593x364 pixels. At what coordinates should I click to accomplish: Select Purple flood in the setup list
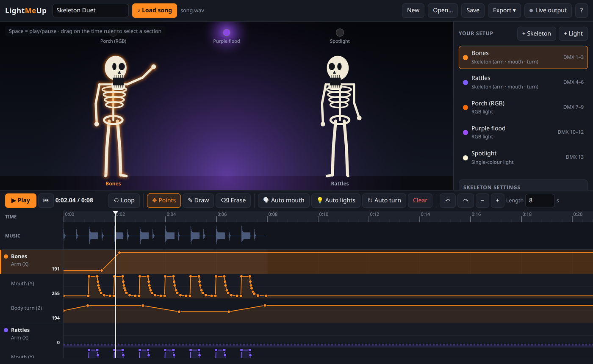tap(523, 132)
